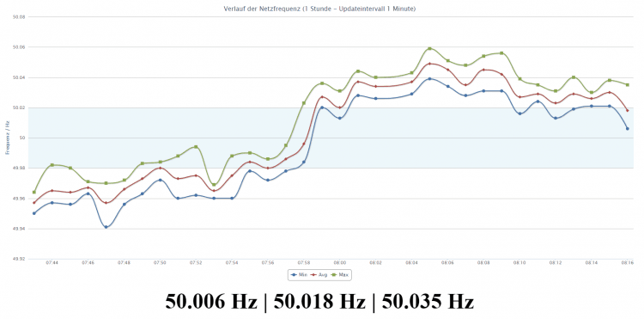Click the 50.02 y-axis label
The image size is (644, 319).
tap(20, 107)
